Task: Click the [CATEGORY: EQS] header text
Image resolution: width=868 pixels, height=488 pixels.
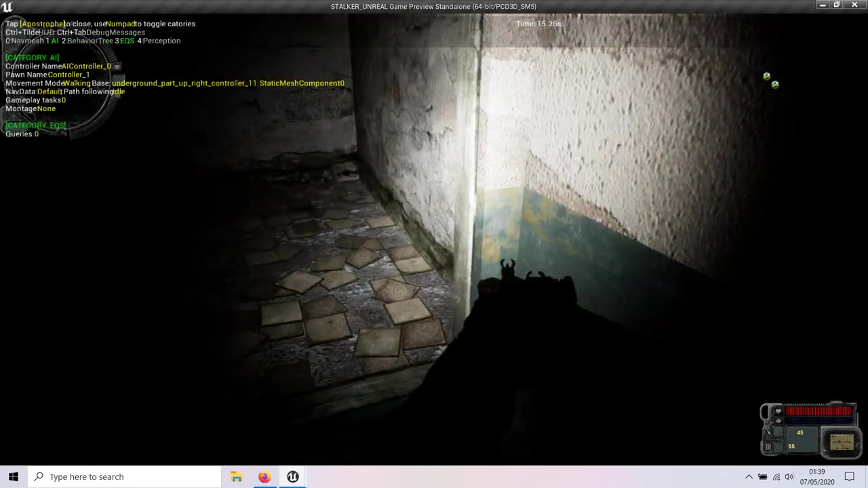Action: pyautogui.click(x=36, y=125)
